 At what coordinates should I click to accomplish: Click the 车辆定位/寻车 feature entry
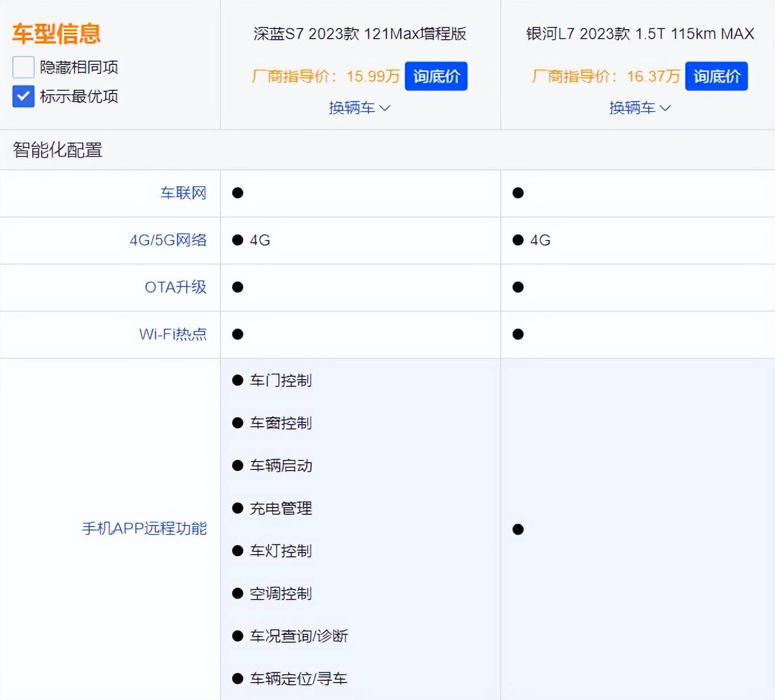pos(299,678)
